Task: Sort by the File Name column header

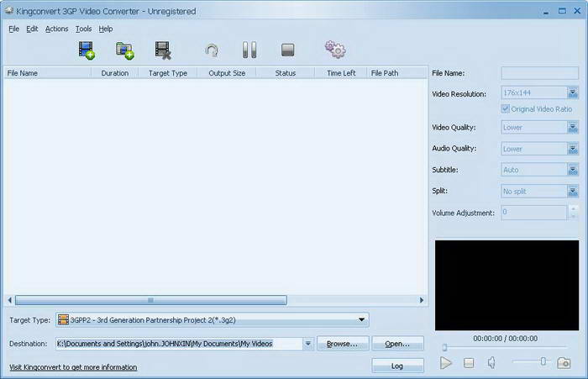Action: pyautogui.click(x=48, y=73)
